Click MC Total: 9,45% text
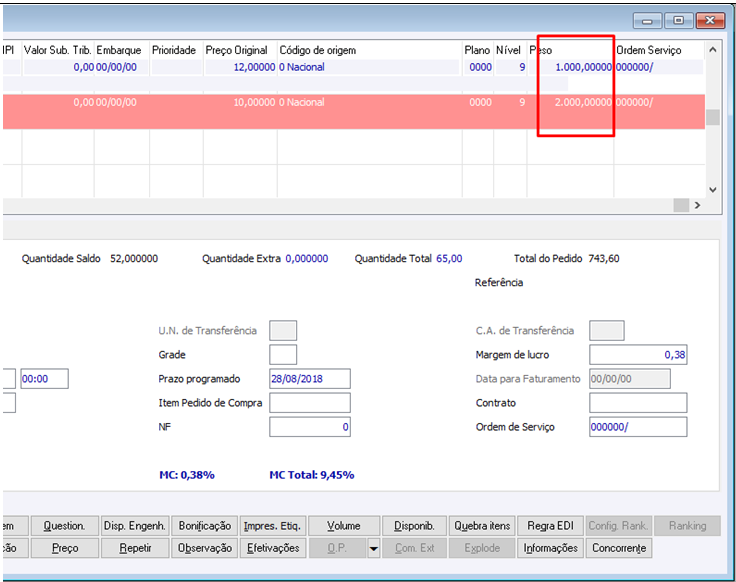736x582 pixels. click(312, 475)
